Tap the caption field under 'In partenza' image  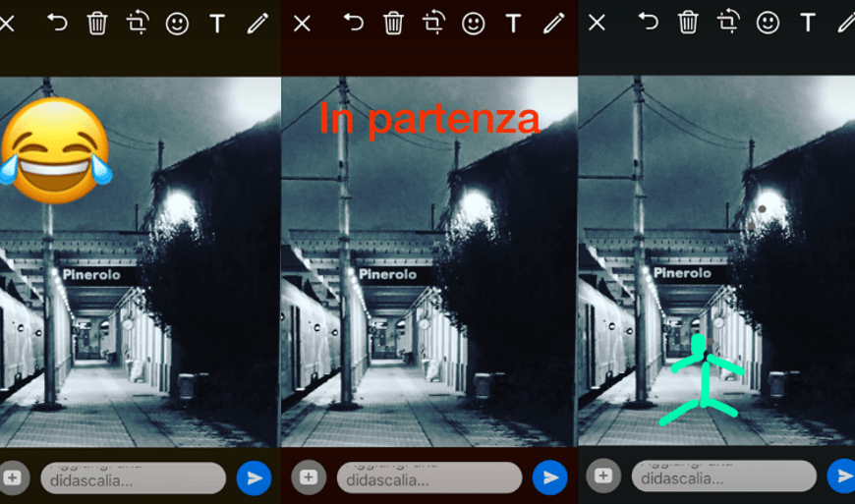(428, 477)
